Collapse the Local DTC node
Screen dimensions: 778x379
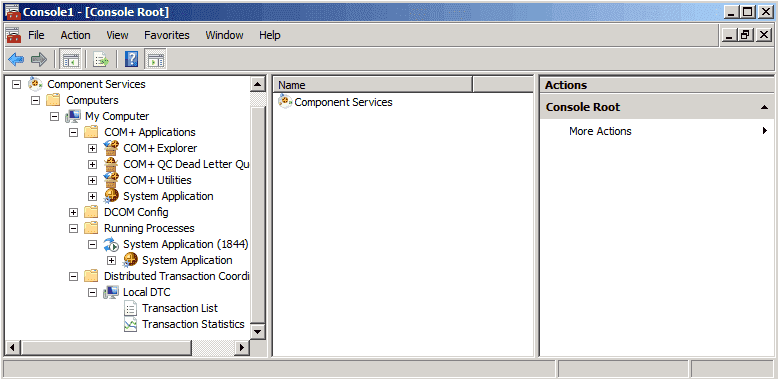[x=92, y=292]
